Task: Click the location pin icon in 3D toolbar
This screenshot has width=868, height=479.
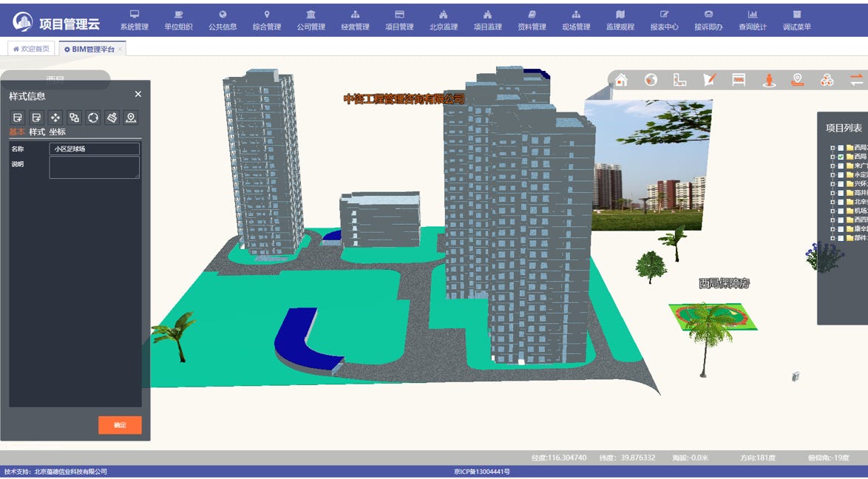Action: [797, 80]
